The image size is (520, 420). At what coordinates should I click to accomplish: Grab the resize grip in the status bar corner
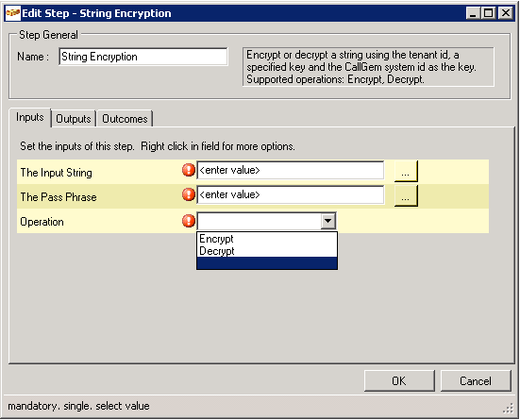508,409
